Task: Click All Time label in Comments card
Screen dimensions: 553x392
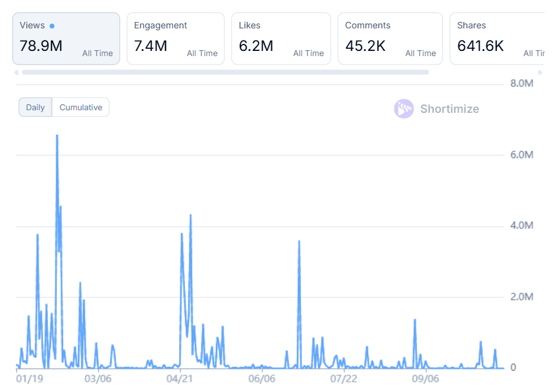Action: (x=420, y=54)
